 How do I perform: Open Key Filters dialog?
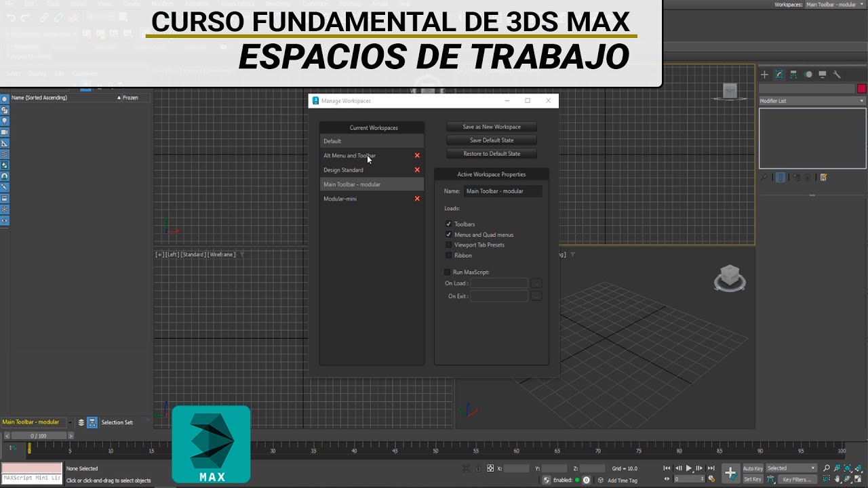coord(797,479)
